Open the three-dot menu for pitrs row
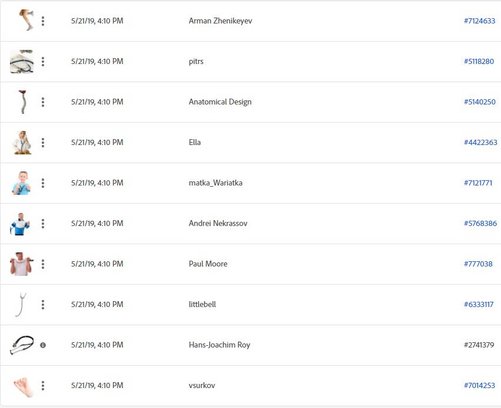This screenshot has width=501, height=408. coord(43,61)
